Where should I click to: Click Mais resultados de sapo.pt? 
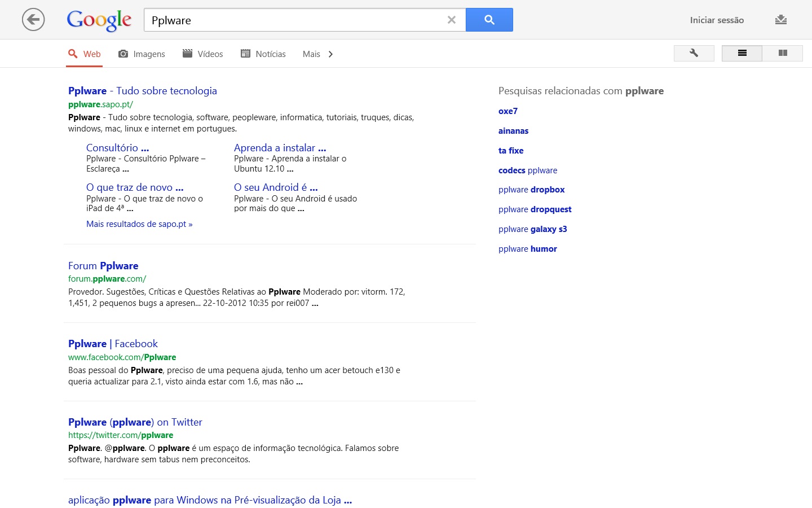[139, 224]
